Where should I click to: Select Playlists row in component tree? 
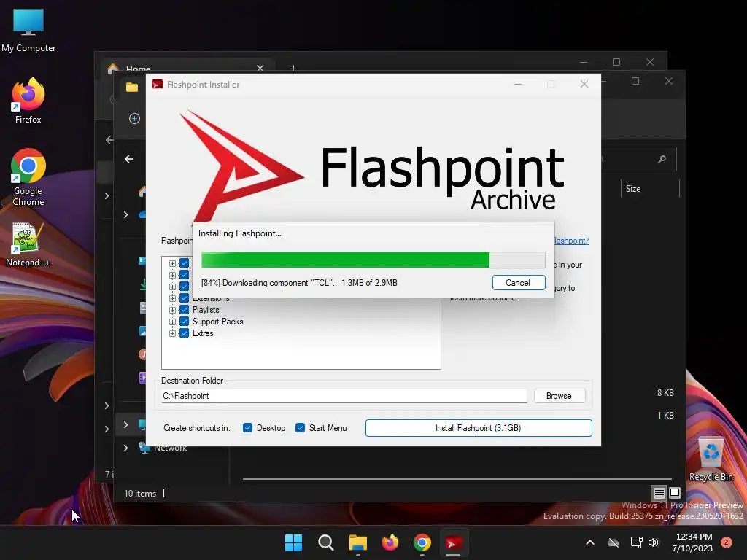coord(206,310)
